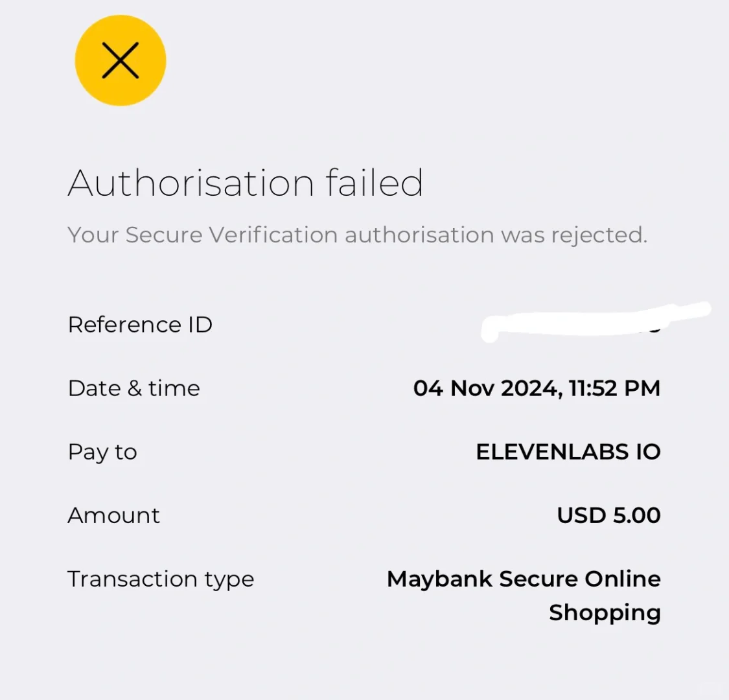Click the Maybank Secure Online text
Image resolution: width=729 pixels, height=700 pixels.
[524, 579]
